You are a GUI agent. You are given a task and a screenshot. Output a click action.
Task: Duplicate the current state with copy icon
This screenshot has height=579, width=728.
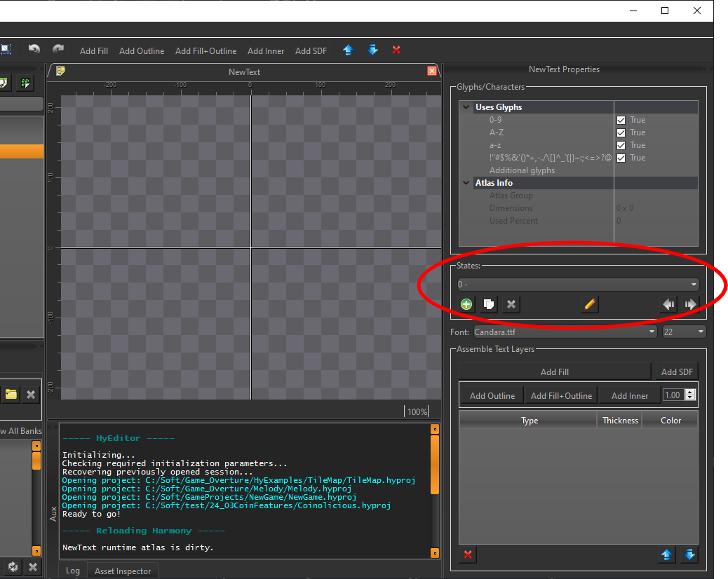tap(489, 304)
